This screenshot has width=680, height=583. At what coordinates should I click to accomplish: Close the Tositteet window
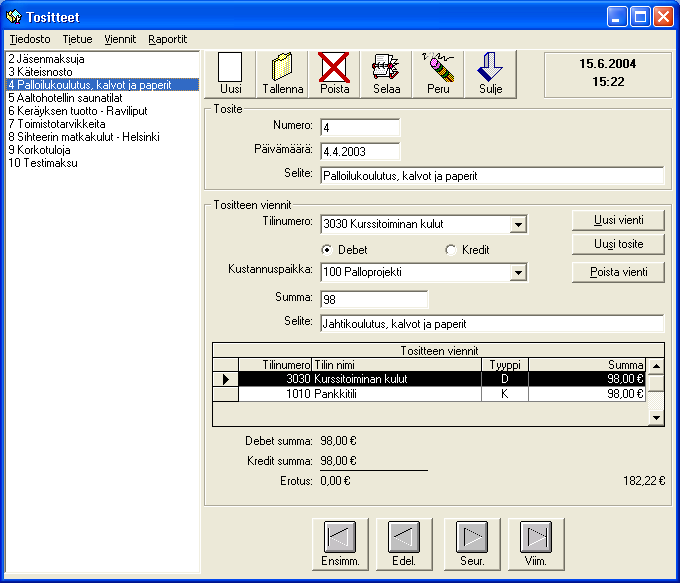click(664, 17)
